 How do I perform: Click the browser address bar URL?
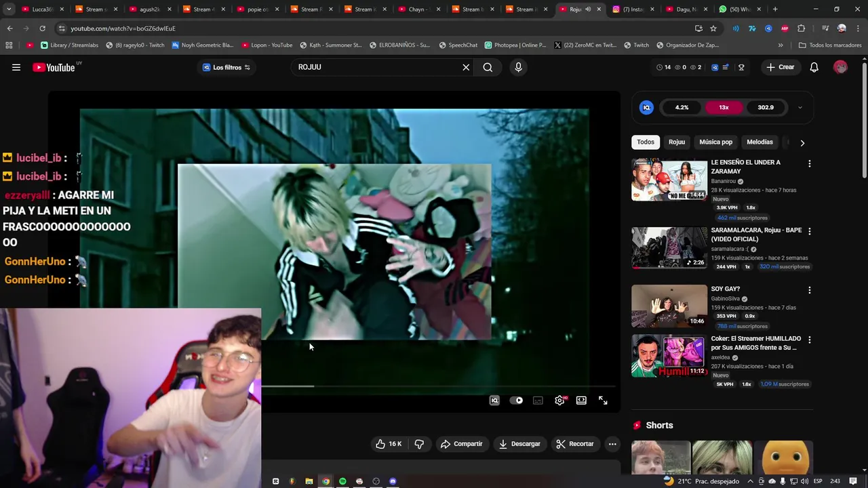tap(123, 28)
